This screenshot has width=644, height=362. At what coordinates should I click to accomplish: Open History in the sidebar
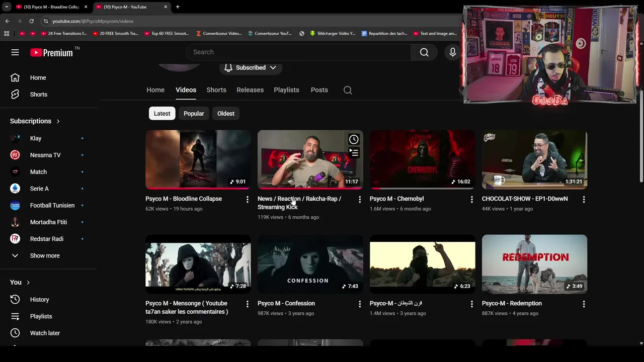pyautogui.click(x=48, y=300)
